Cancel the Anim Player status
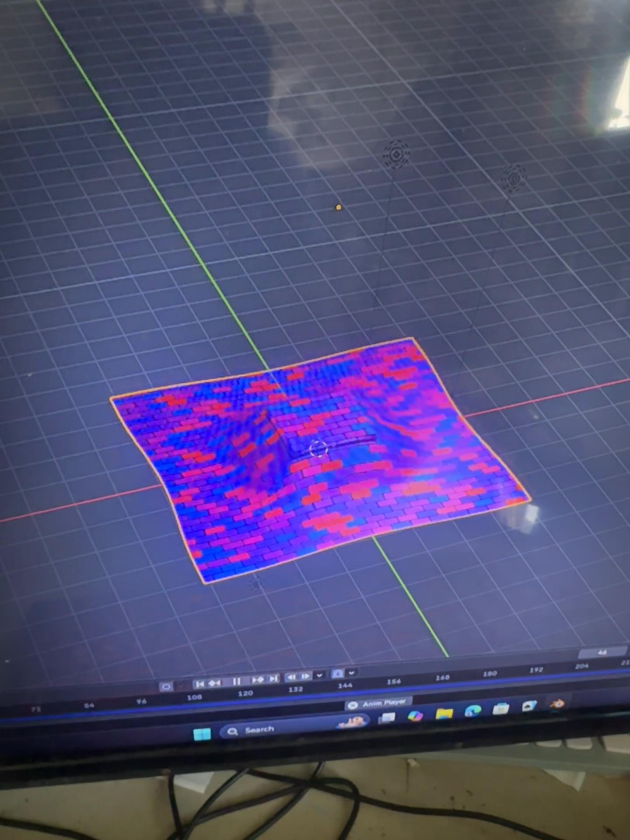This screenshot has width=630, height=840. [353, 705]
